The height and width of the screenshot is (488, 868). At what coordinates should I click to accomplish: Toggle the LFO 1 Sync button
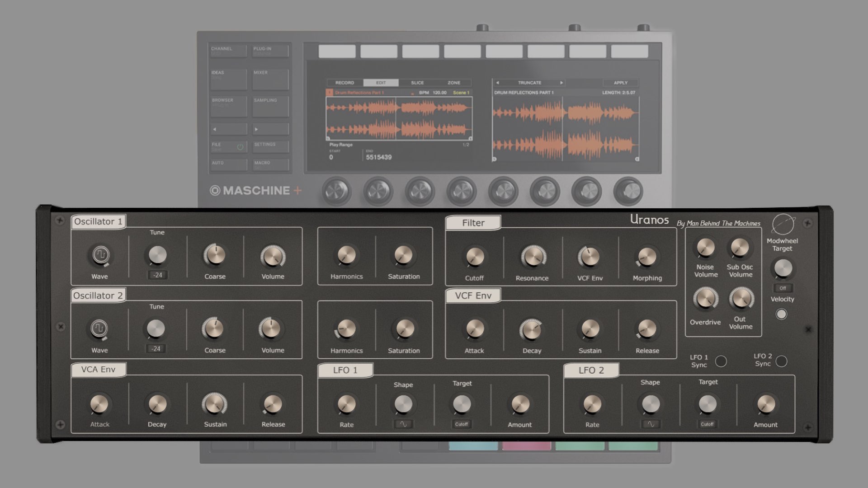721,361
